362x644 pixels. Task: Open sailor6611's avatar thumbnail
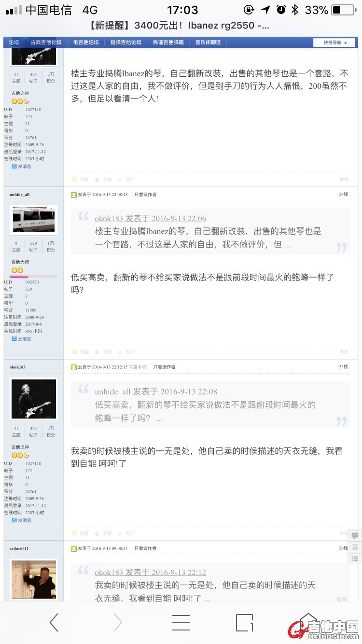(34, 579)
